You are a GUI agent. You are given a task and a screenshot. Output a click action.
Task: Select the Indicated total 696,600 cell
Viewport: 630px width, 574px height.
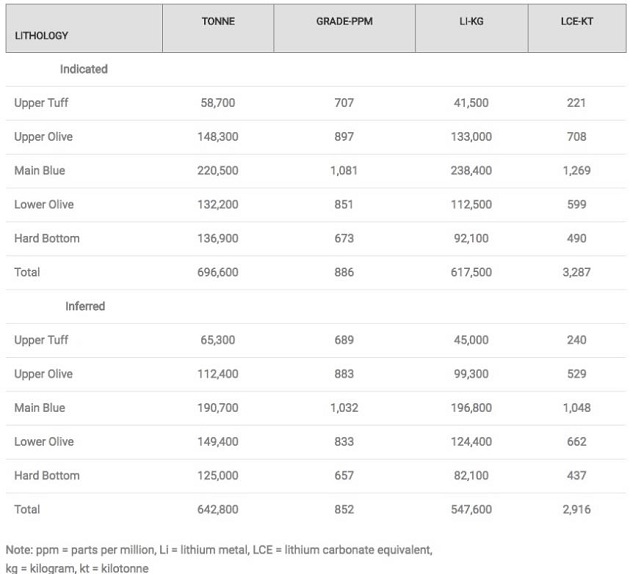point(218,272)
